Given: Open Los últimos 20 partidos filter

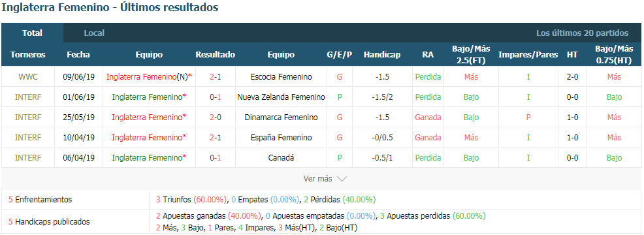Looking at the screenshot, I should [582, 33].
